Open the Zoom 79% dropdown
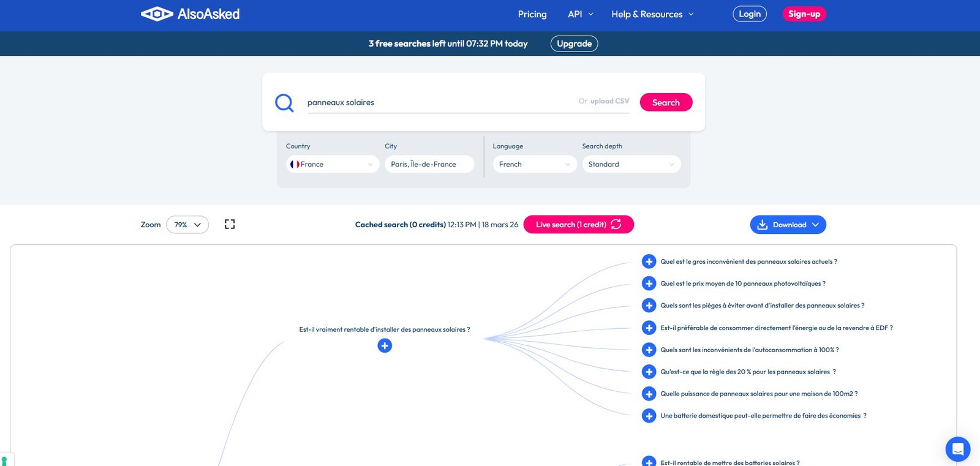The width and height of the screenshot is (980, 466). [187, 225]
